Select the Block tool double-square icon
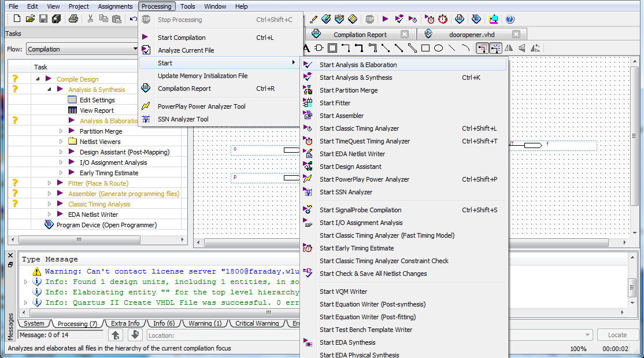The width and height of the screenshot is (644, 358). [332, 48]
